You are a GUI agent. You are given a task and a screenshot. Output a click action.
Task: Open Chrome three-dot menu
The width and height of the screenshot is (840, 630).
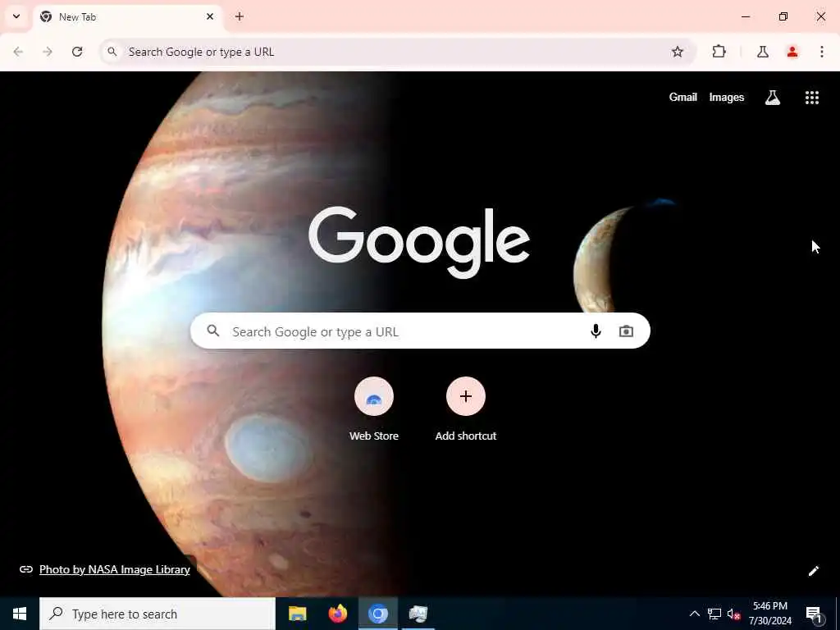822,52
